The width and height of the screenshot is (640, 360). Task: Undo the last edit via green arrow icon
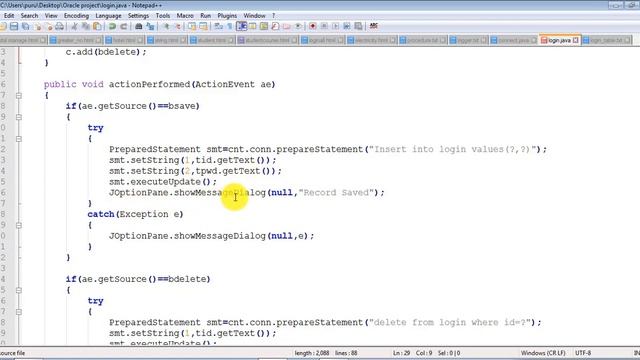click(112, 27)
